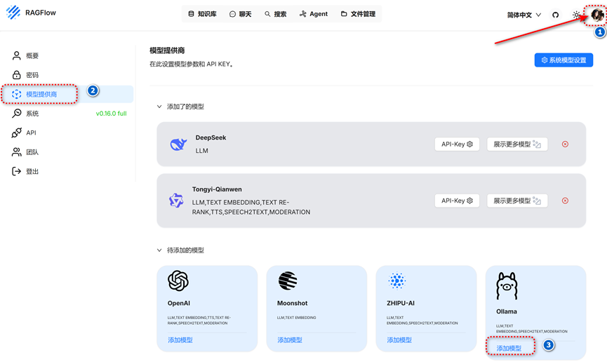This screenshot has height=364, width=607.
Task: Click the Tongyi-Qianwen logo icon
Action: pyautogui.click(x=176, y=201)
